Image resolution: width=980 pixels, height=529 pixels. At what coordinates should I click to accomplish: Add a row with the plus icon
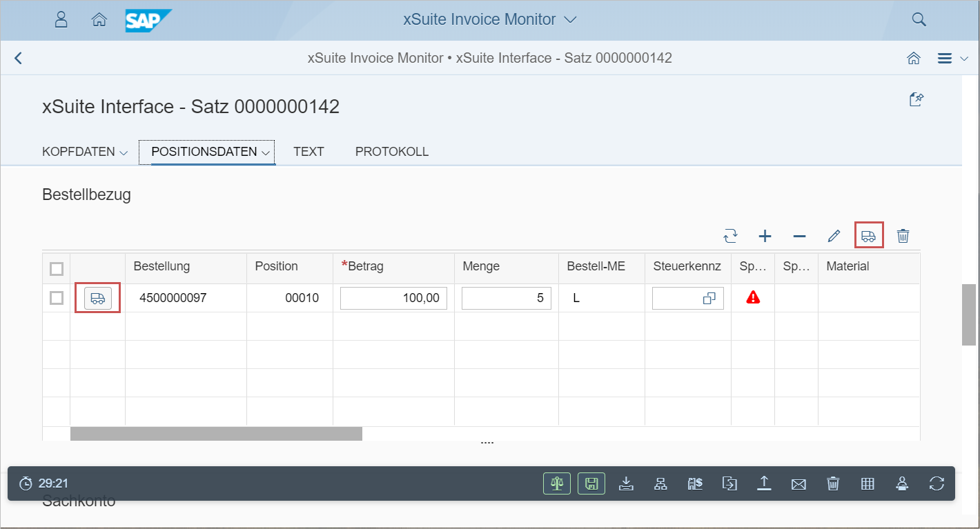[765, 236]
